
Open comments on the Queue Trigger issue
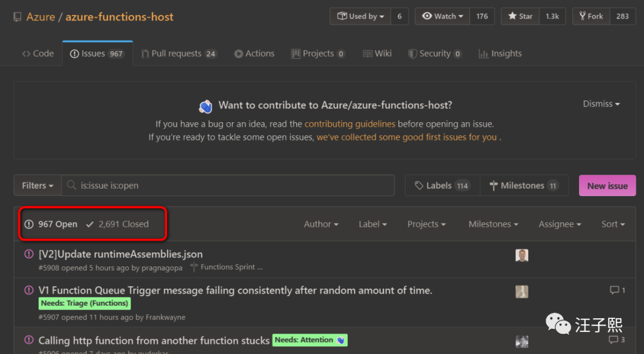tap(617, 290)
